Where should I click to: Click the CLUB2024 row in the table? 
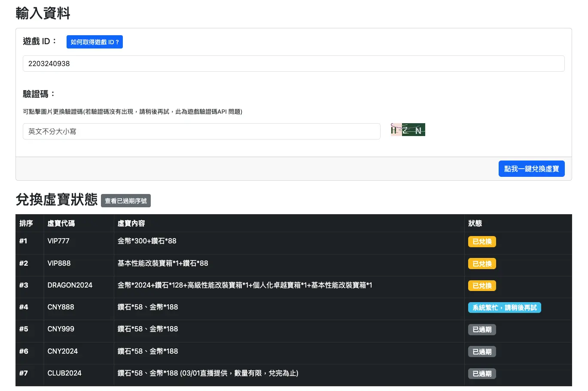pyautogui.click(x=258, y=373)
